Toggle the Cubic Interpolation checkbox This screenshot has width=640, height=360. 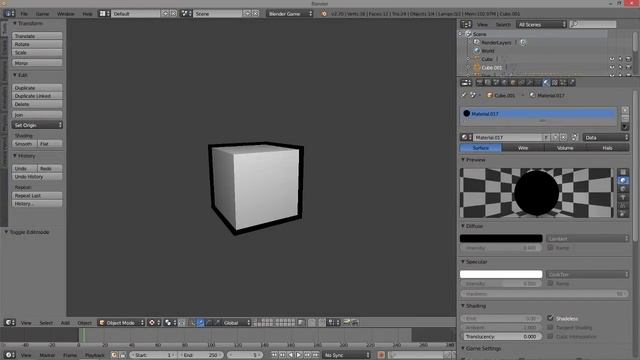[550, 336]
